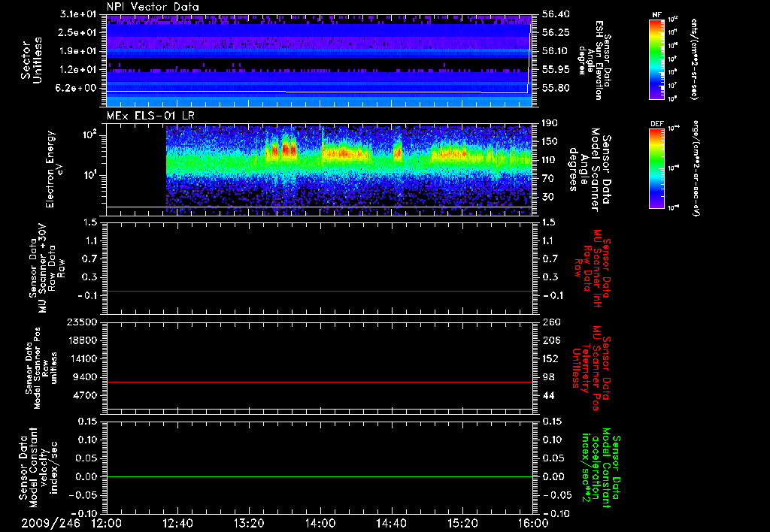Click the "190" scanner angle tick
This screenshot has width=770, height=532.
pyautogui.click(x=550, y=123)
